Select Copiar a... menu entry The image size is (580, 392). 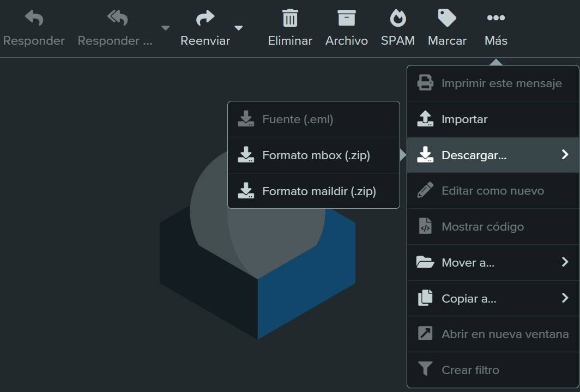[x=493, y=298]
